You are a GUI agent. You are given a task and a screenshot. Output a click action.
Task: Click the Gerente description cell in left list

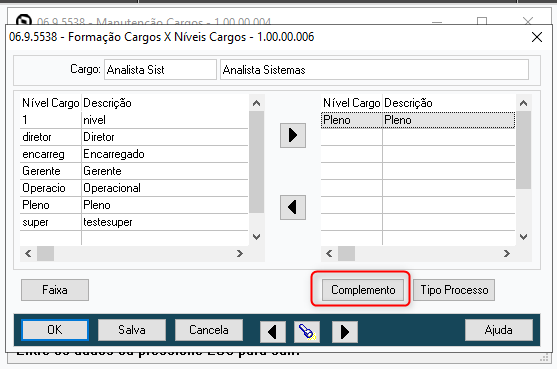click(165, 171)
